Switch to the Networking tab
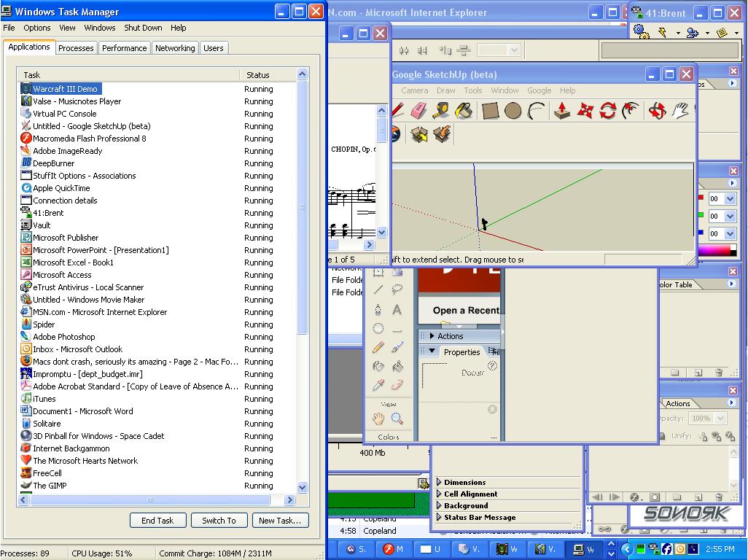This screenshot has height=560, width=748. [175, 47]
